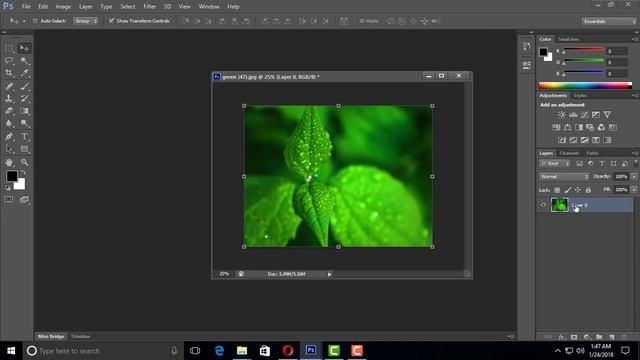Add a Color Balance adjustment
The width and height of the screenshot is (640, 360).
(567, 127)
